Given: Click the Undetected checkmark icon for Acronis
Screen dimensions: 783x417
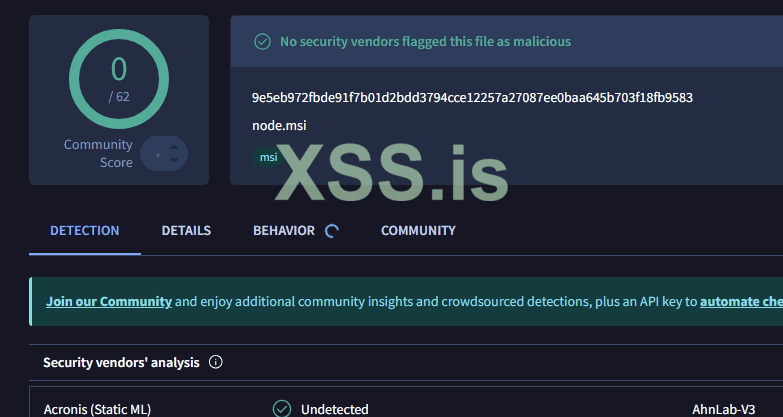Looking at the screenshot, I should coord(282,409).
